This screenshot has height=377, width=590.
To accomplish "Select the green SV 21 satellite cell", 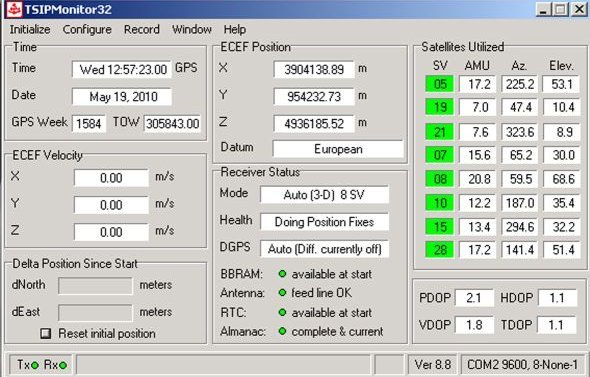I will pos(439,132).
